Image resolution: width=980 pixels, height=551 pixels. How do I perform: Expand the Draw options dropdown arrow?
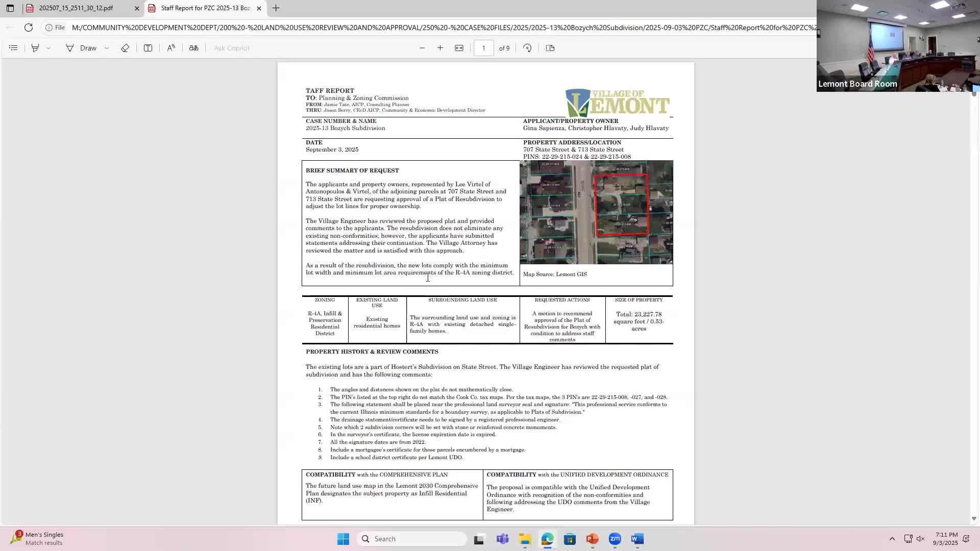(107, 48)
